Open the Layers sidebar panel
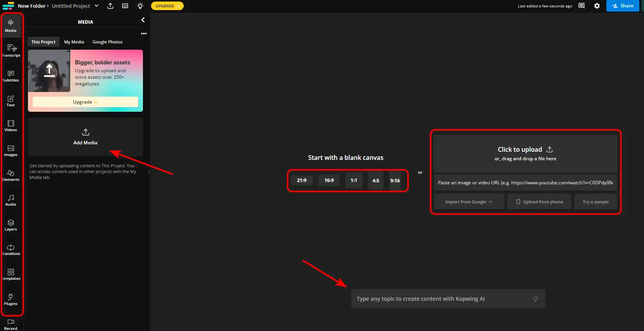The image size is (644, 331). coord(10,225)
